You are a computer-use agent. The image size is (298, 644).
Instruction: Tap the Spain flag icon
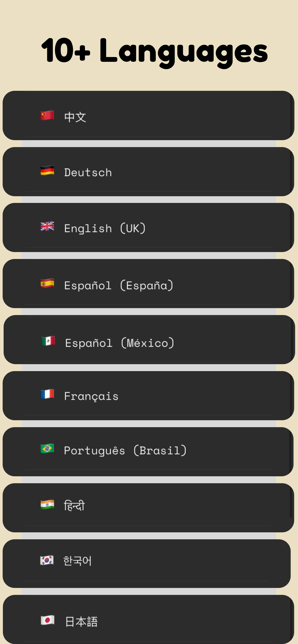[47, 283]
